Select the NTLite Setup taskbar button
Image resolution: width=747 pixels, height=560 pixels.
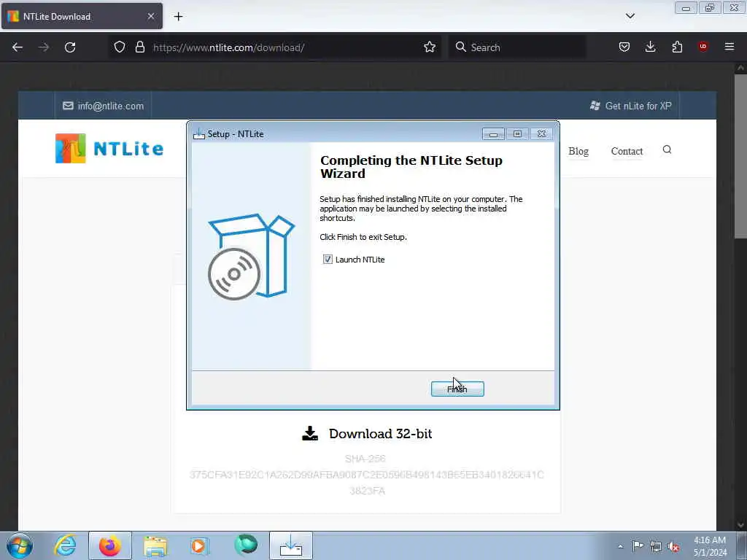pyautogui.click(x=291, y=545)
